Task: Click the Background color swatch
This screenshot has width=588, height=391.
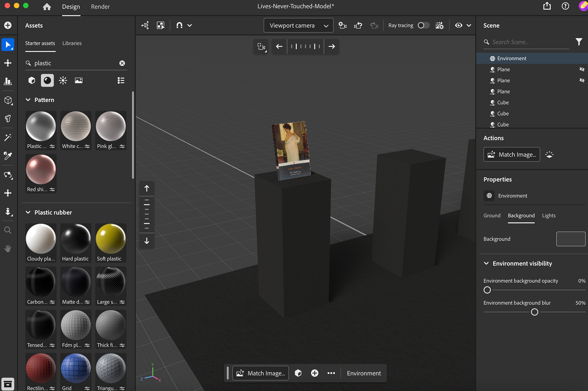Action: click(571, 239)
